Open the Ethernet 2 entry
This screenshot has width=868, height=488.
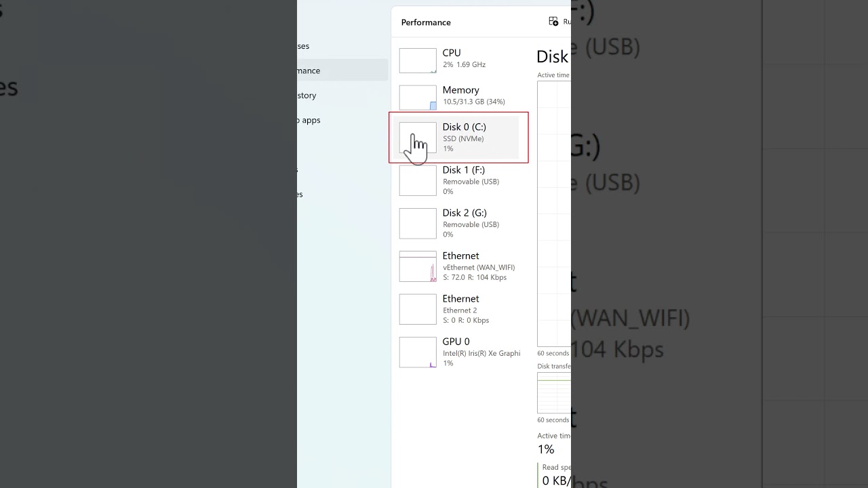[x=456, y=309]
